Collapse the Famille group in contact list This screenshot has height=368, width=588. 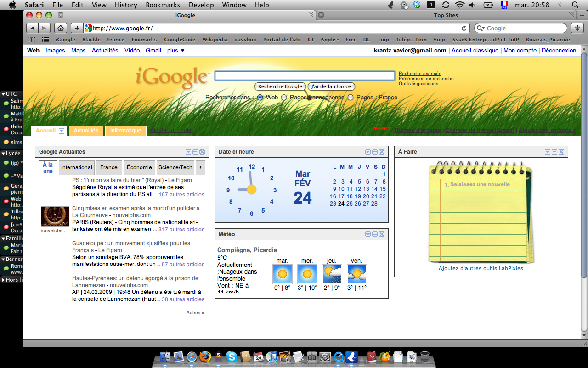[3, 239]
